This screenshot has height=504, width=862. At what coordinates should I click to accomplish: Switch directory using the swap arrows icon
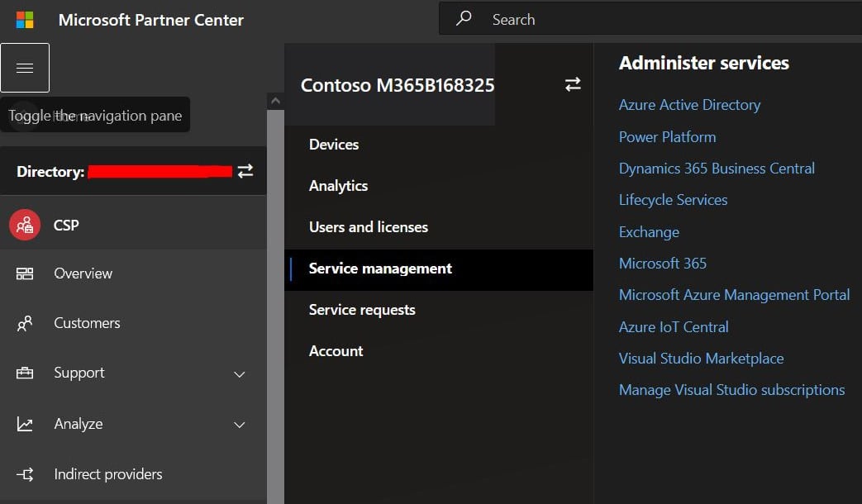tap(245, 171)
